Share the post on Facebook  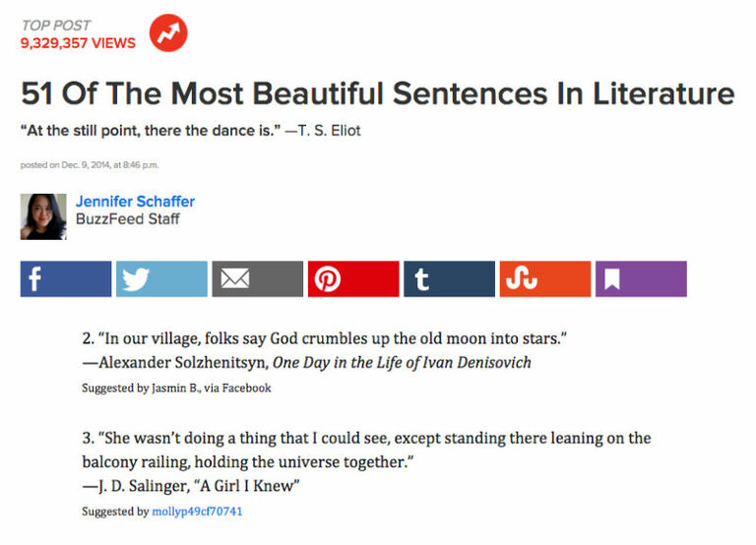[66, 279]
